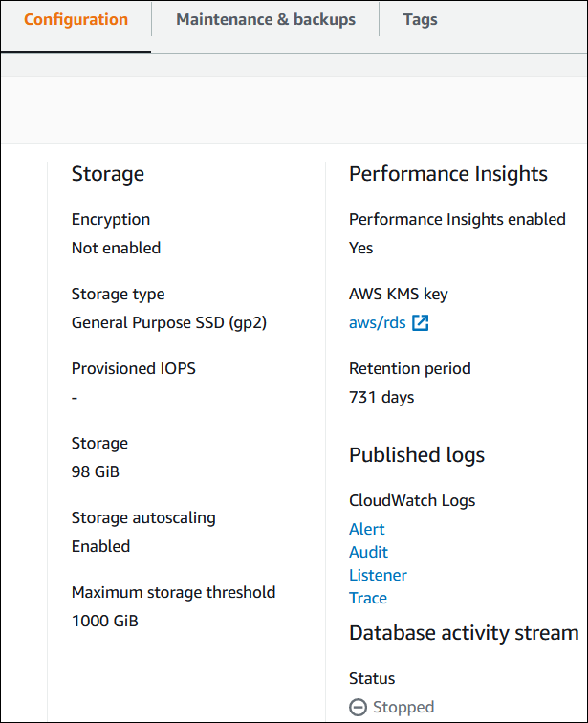Click the General Purpose SSD (gp2) value
Image resolution: width=588 pixels, height=723 pixels.
[x=169, y=322]
